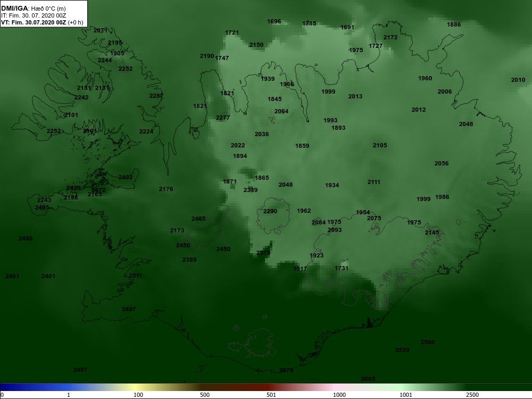Click the 2339 height value
Viewport: 532px width, 399px height.
pyautogui.click(x=251, y=190)
